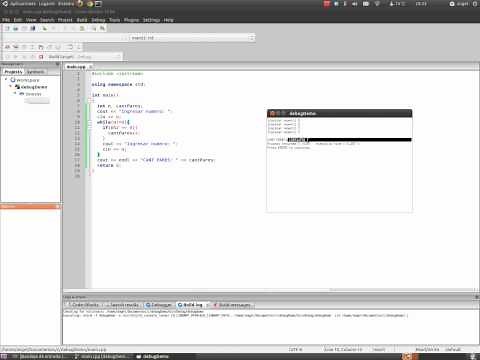Close the Management panel
Image resolution: width=480 pixels, height=360 pixels.
coord(58,64)
